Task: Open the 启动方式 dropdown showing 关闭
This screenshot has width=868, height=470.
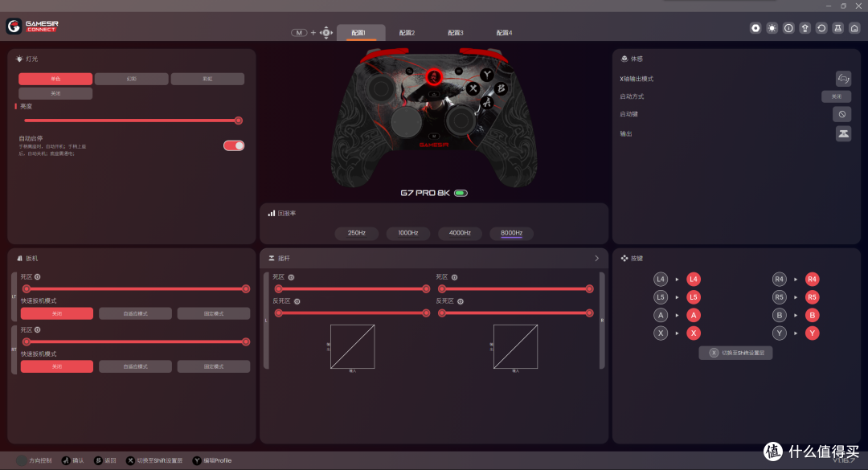Action: pos(837,96)
